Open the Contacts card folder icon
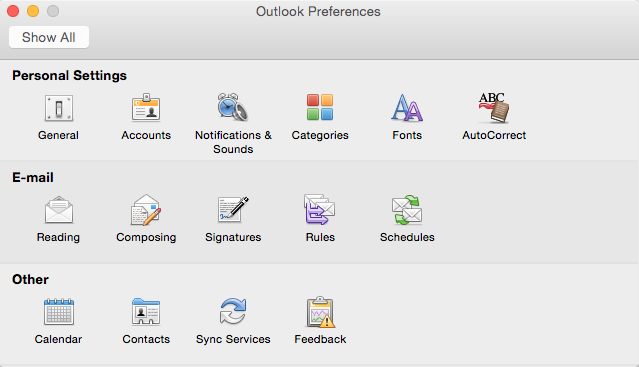The width and height of the screenshot is (639, 367). [x=146, y=312]
